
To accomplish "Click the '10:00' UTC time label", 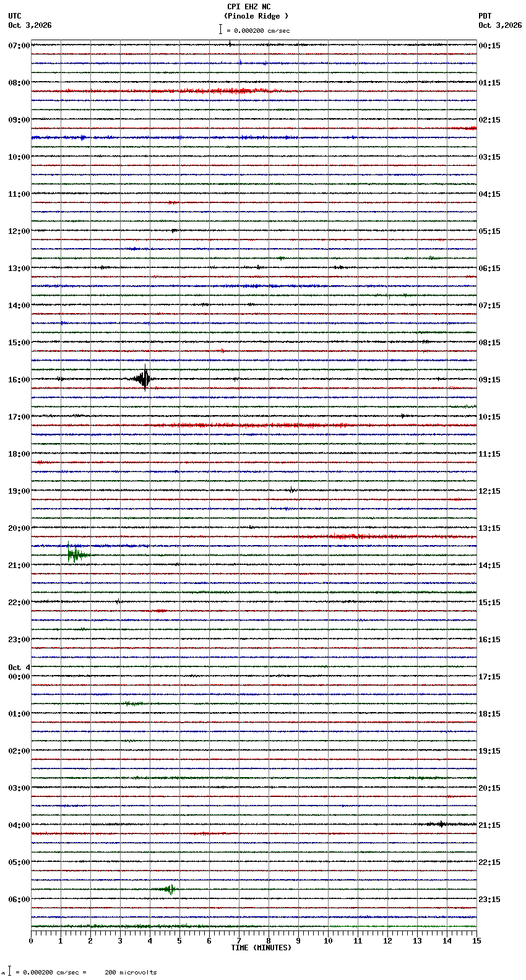I will [x=19, y=157].
